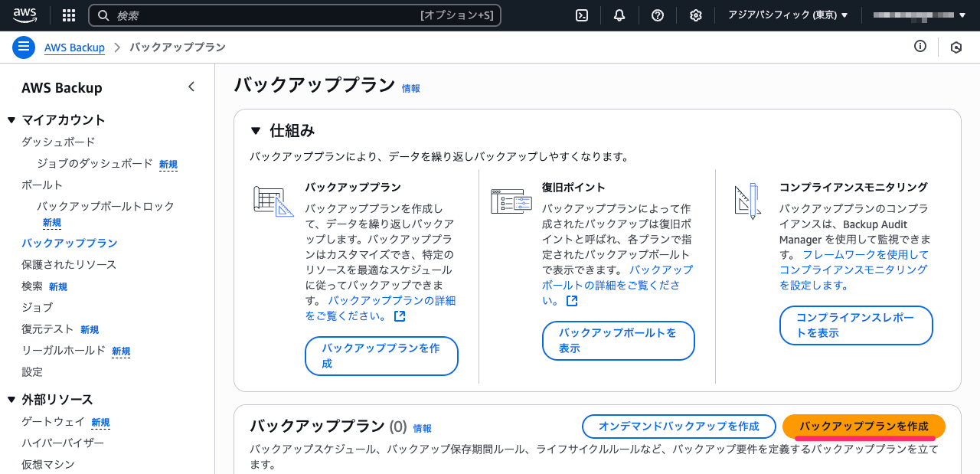Open the info panel icon at right
Viewport: 980px width, 474px height.
[x=920, y=47]
